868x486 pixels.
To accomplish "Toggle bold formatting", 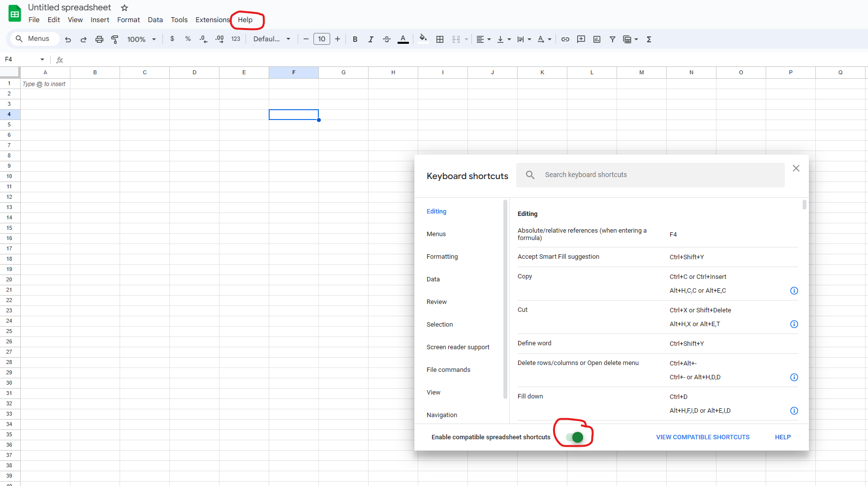I will click(355, 39).
